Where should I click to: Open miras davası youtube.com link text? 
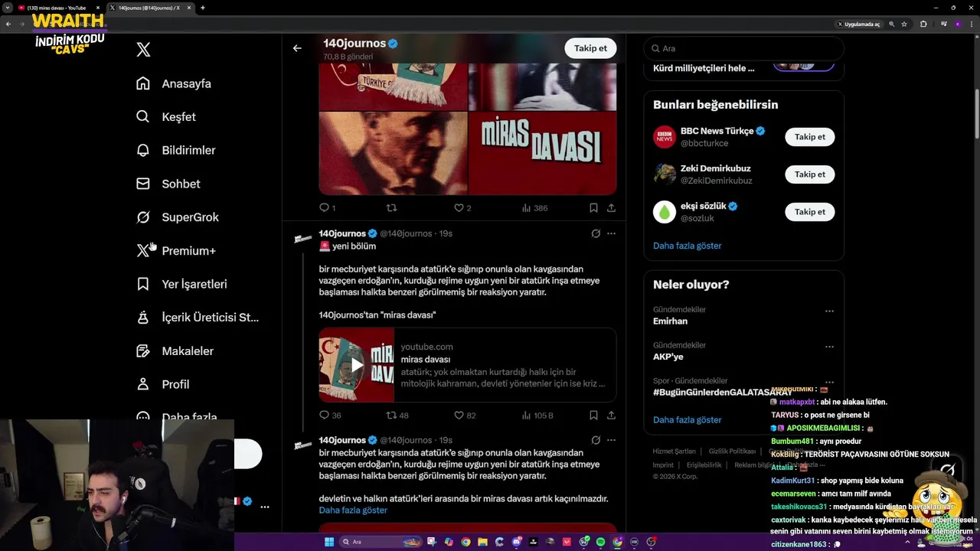(426, 347)
